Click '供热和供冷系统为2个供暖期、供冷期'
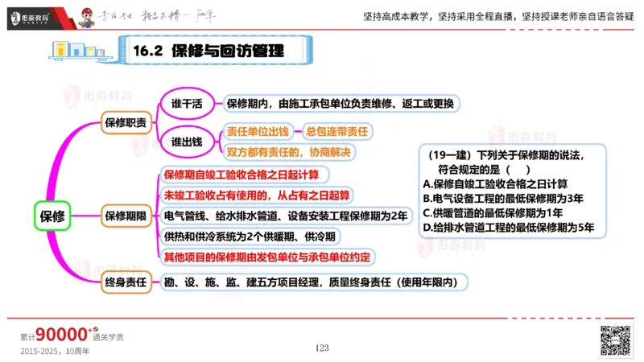Image resolution: width=644 pixels, height=362 pixels. point(250,237)
